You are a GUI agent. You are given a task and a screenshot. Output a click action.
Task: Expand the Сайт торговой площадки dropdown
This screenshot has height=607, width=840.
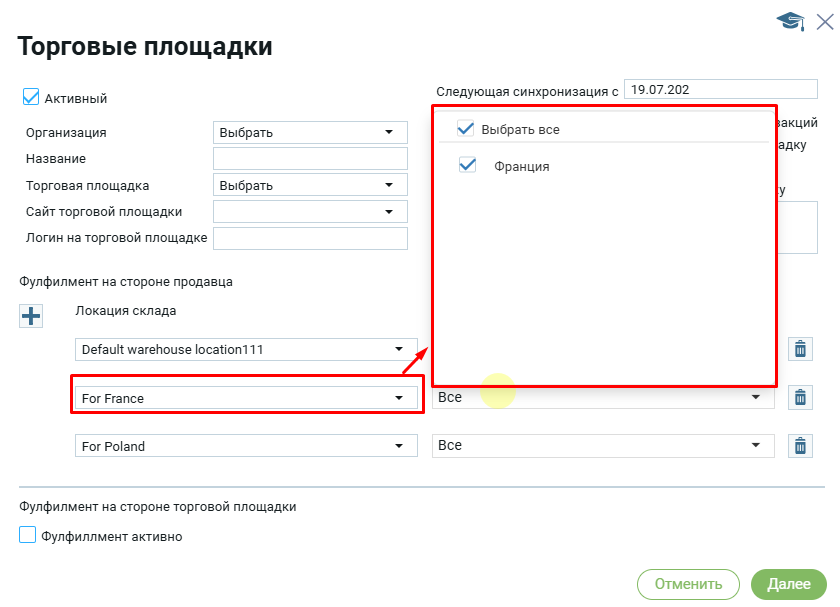[310, 211]
